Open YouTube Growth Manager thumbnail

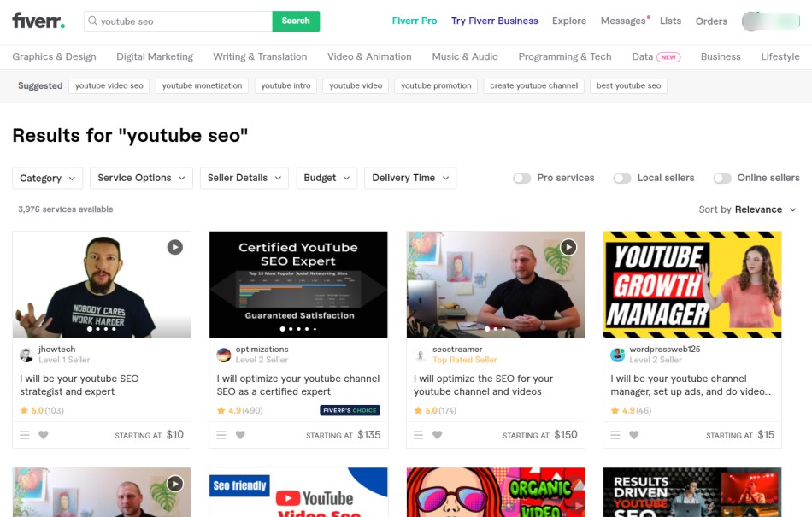pos(692,285)
